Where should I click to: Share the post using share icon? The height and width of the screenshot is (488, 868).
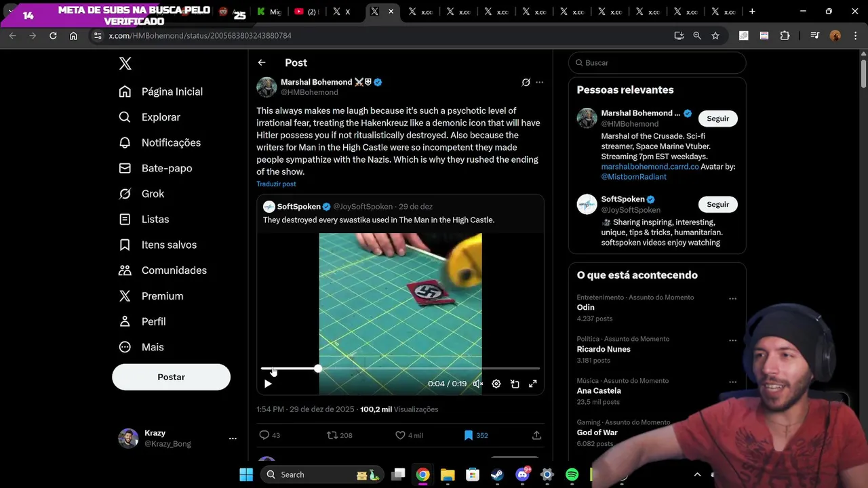tap(536, 435)
